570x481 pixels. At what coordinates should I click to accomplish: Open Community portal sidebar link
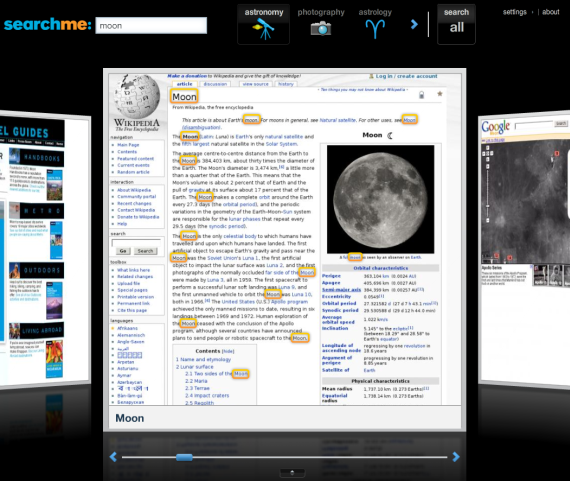[137, 197]
